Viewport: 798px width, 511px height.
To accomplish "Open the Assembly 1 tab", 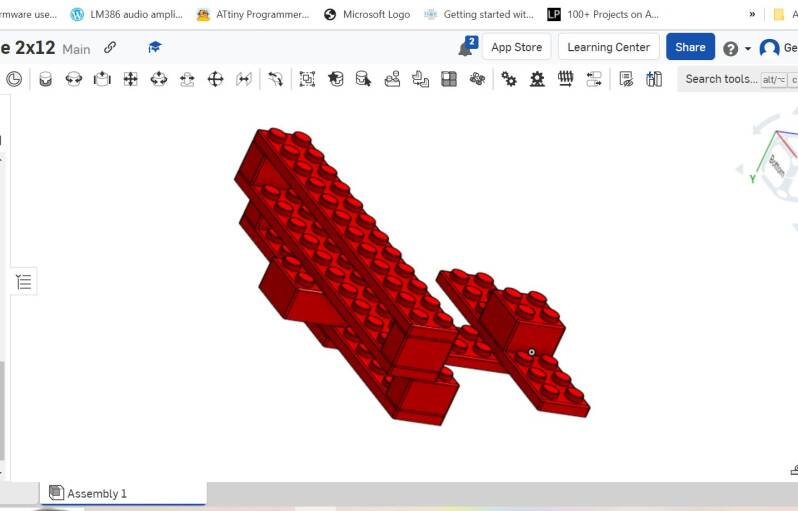I will pos(123,493).
